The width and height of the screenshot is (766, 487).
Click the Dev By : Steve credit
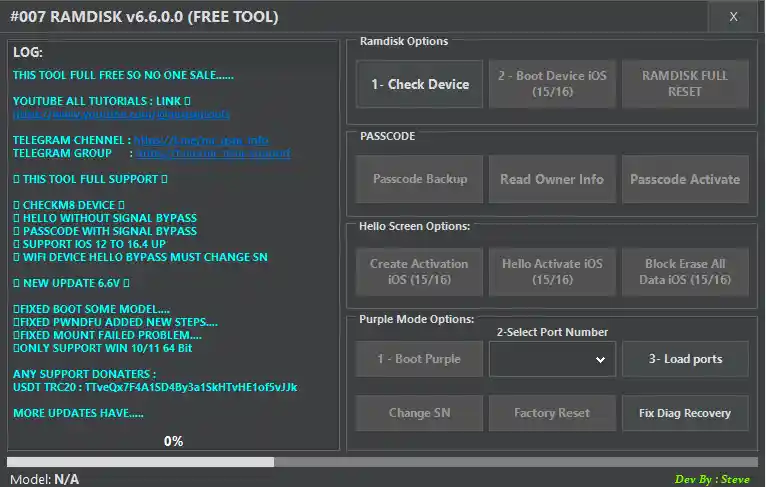(712, 479)
